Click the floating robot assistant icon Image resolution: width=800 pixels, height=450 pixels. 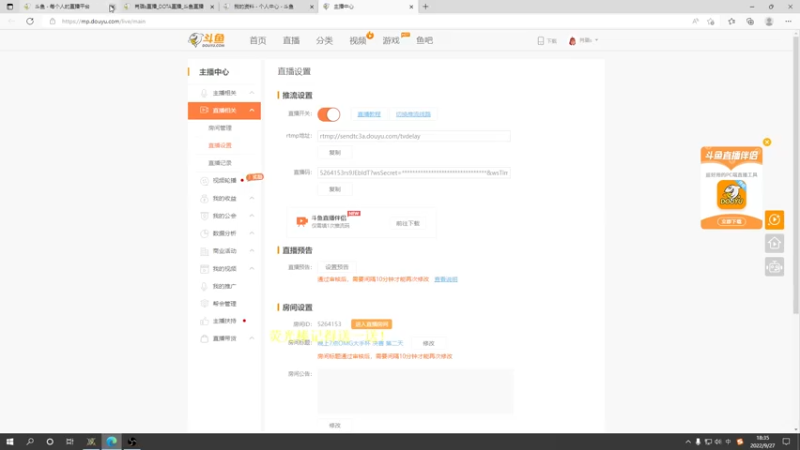(774, 267)
